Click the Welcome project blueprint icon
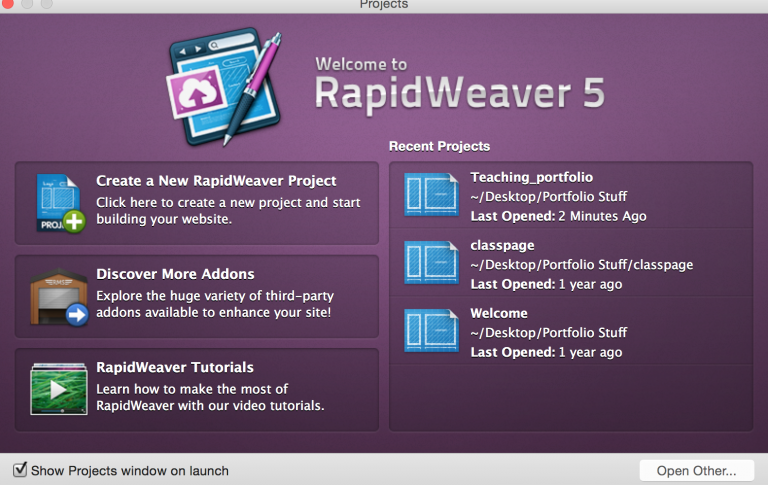 coord(431,331)
